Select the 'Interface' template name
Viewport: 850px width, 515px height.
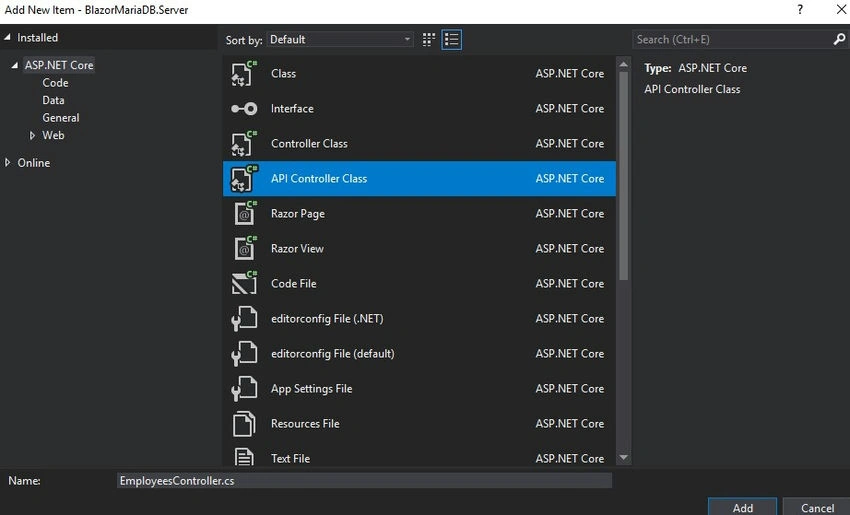tap(292, 108)
